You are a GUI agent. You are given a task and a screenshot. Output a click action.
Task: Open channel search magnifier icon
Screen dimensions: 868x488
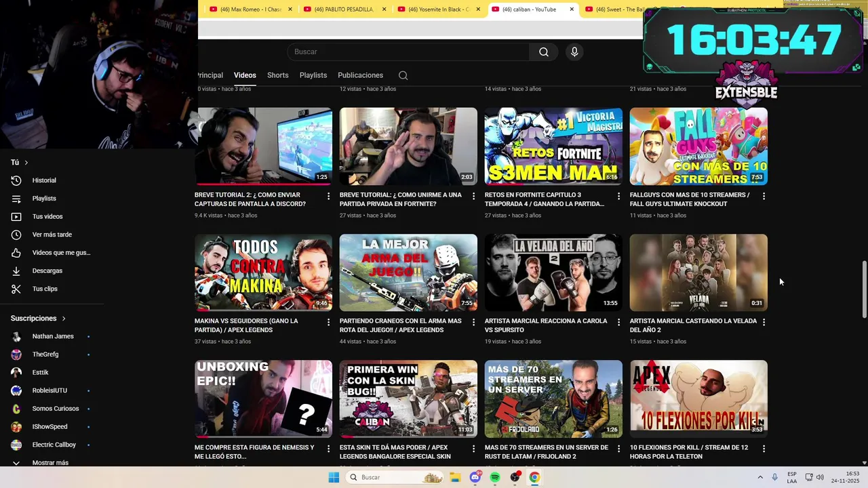[403, 75]
